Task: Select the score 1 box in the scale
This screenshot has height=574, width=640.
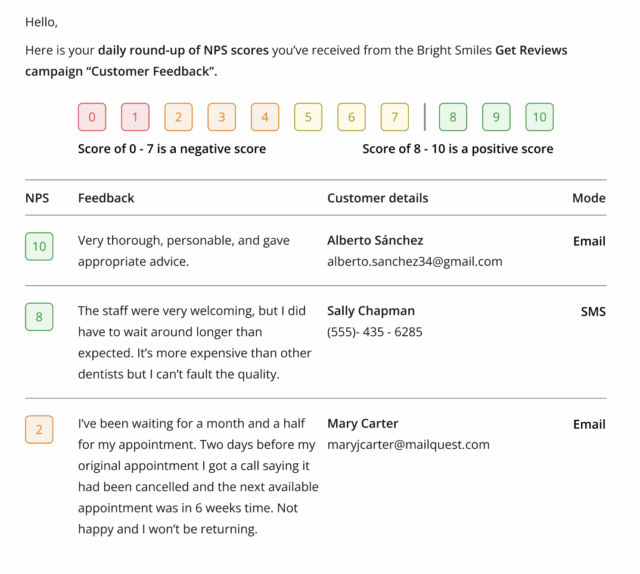Action: coord(135,117)
